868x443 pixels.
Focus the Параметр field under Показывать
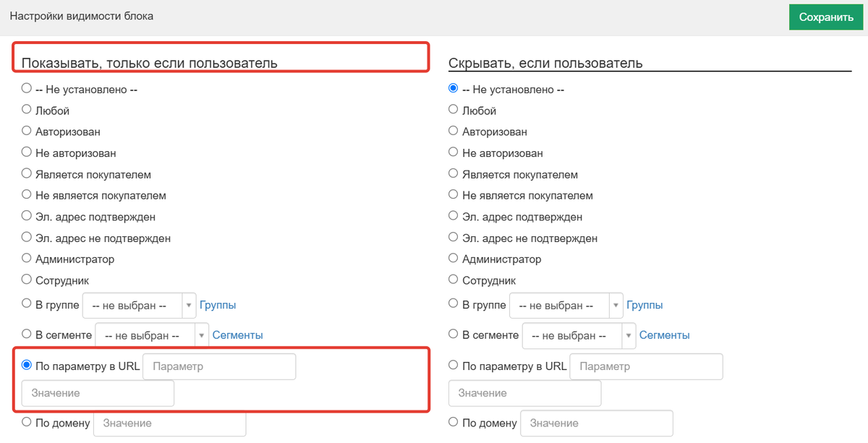tap(220, 366)
